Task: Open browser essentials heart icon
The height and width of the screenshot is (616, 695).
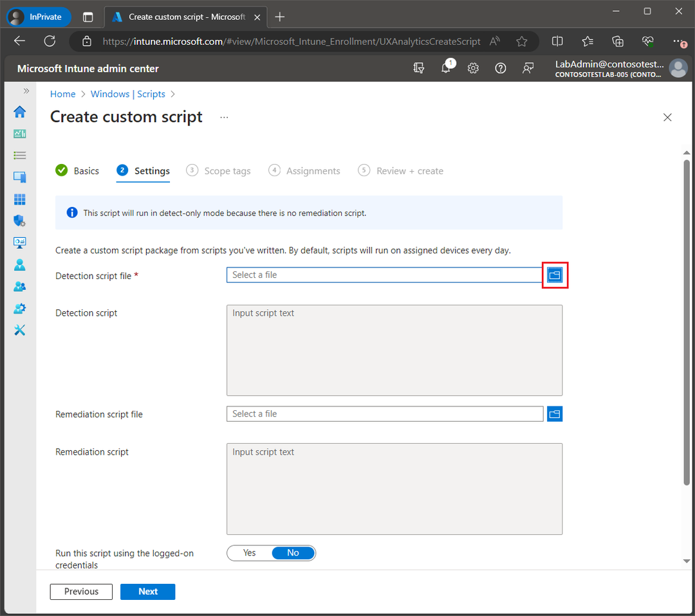Action: pyautogui.click(x=647, y=42)
